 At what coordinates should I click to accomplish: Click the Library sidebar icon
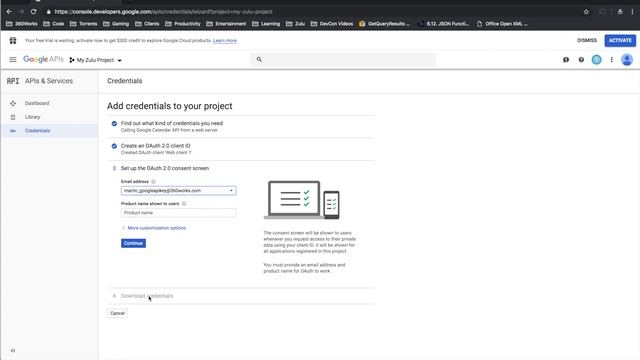click(x=13, y=117)
